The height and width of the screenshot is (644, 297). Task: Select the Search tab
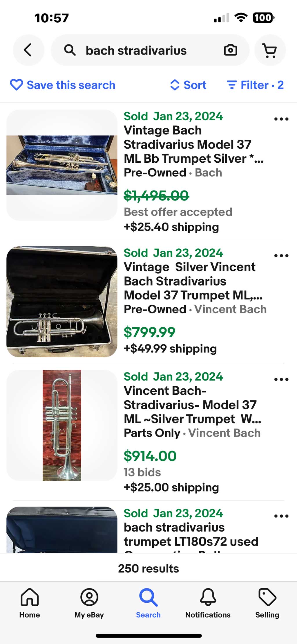pos(148,603)
